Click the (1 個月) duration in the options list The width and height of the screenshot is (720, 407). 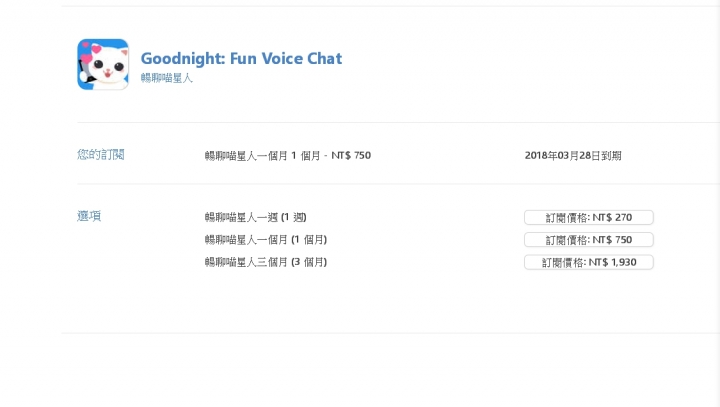tap(309, 240)
